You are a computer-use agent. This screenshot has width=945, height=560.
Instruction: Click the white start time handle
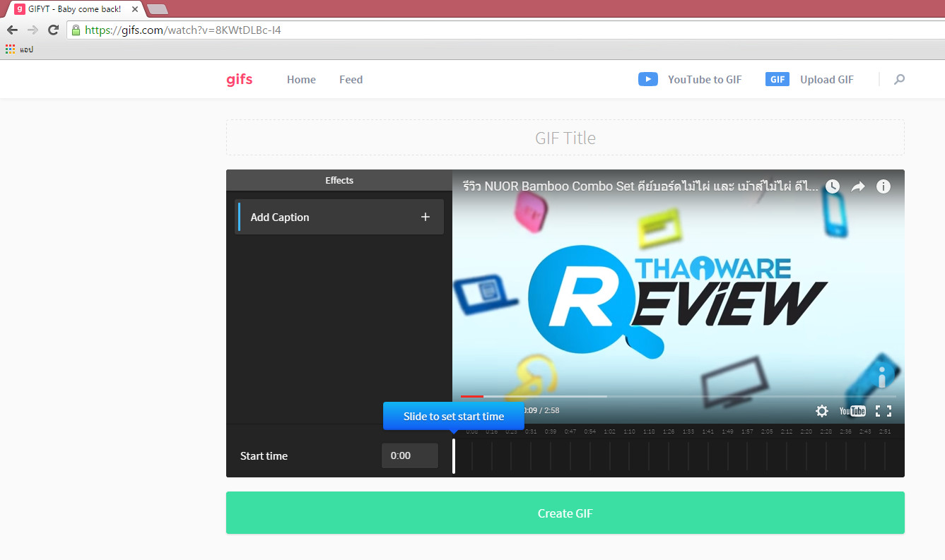click(454, 455)
